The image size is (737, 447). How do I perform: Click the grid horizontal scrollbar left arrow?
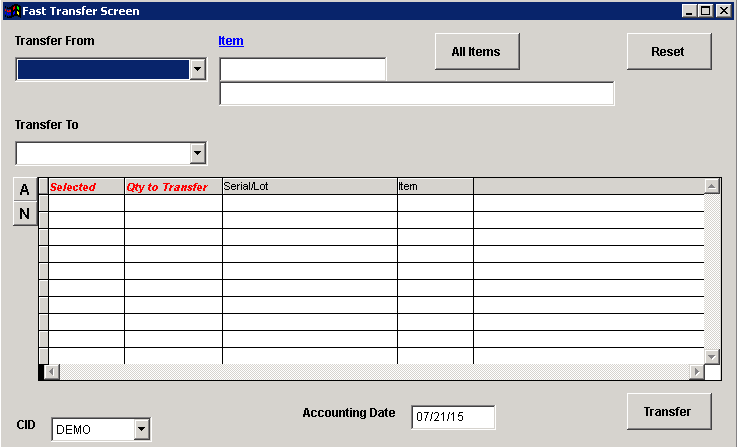51,372
